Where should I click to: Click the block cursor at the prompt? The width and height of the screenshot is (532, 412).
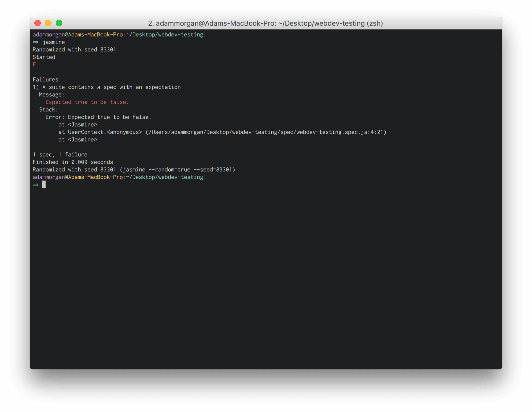click(x=44, y=184)
